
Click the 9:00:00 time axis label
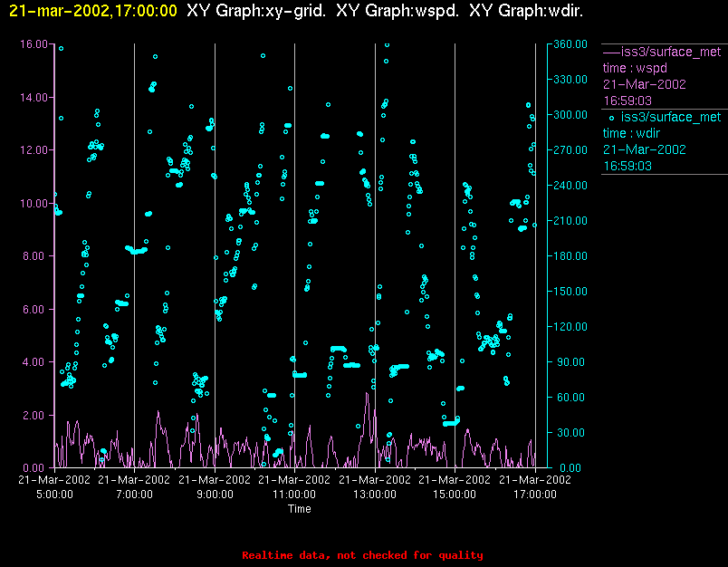click(x=215, y=495)
